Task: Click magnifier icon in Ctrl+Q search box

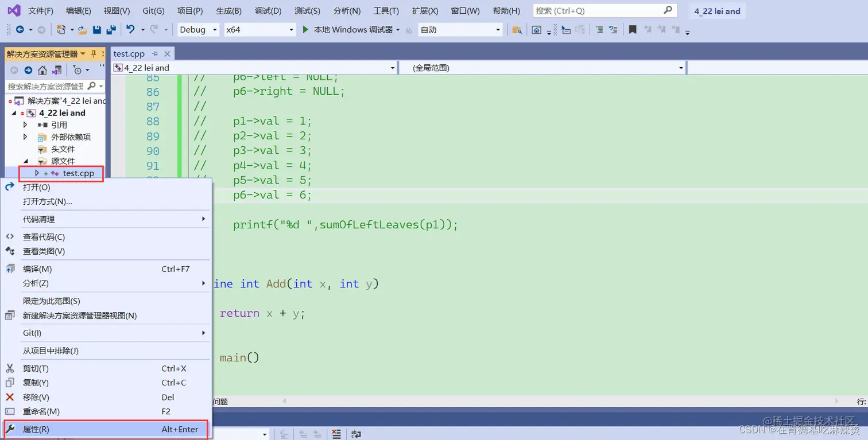Action: [x=668, y=10]
